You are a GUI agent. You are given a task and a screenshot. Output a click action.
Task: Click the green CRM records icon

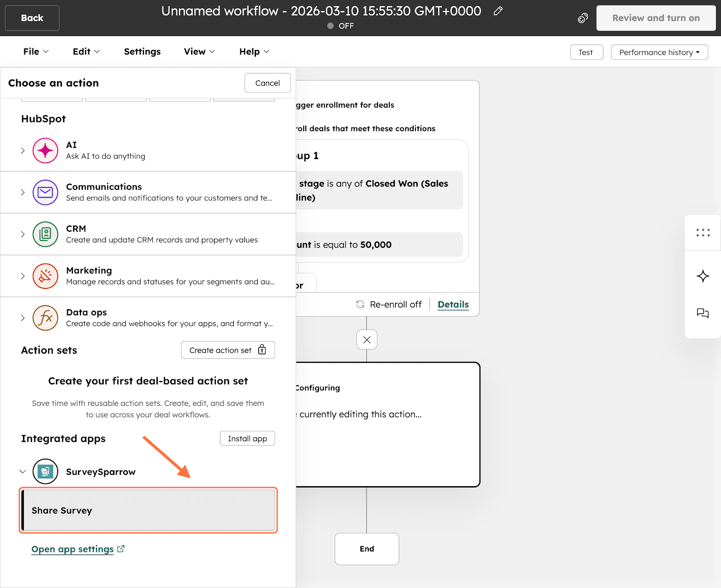(x=45, y=234)
